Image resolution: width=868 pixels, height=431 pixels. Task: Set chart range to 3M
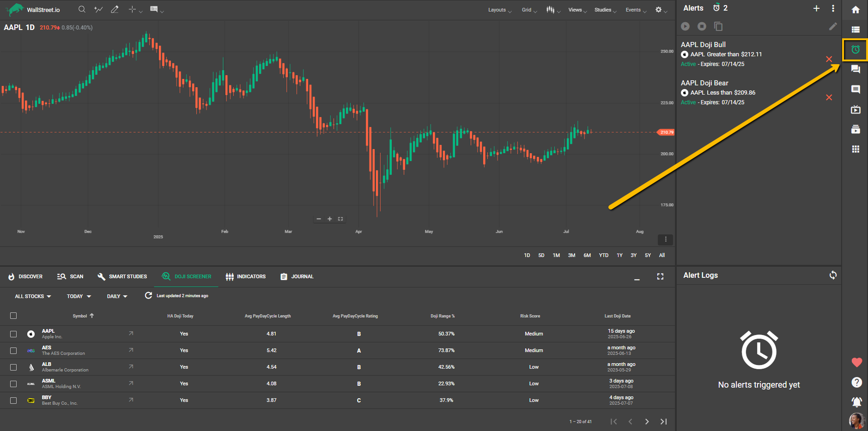(x=571, y=255)
